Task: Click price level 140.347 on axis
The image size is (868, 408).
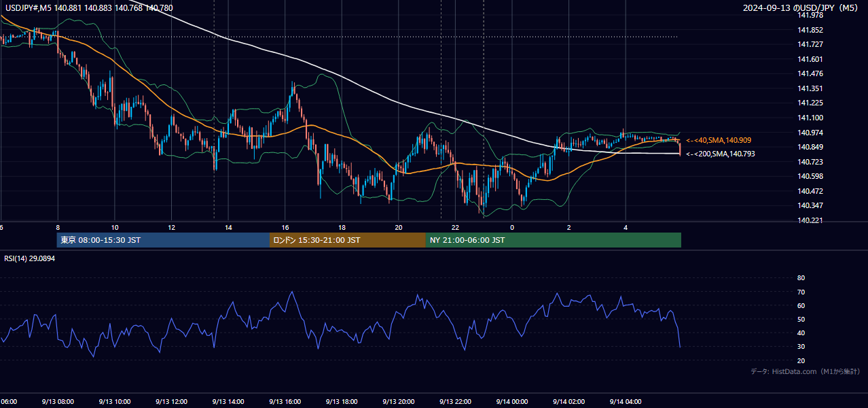Action: click(x=810, y=205)
